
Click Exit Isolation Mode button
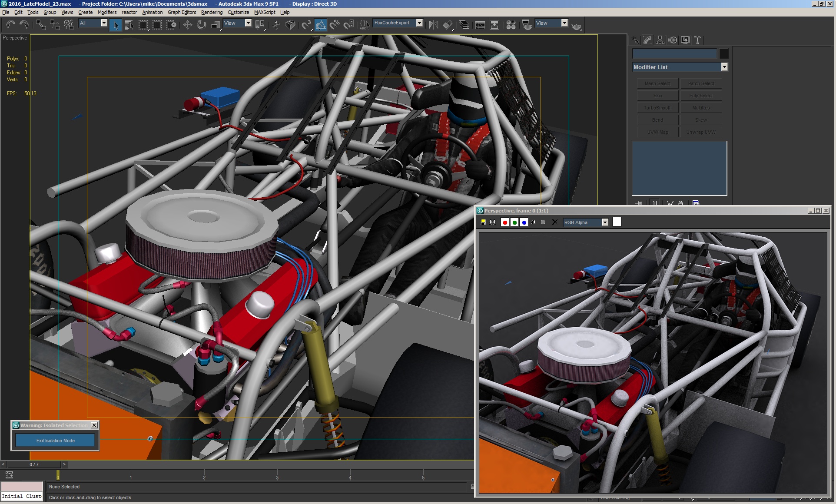(55, 441)
